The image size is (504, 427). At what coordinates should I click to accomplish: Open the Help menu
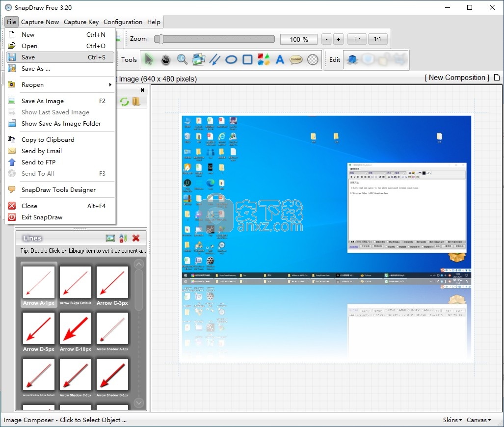point(154,22)
